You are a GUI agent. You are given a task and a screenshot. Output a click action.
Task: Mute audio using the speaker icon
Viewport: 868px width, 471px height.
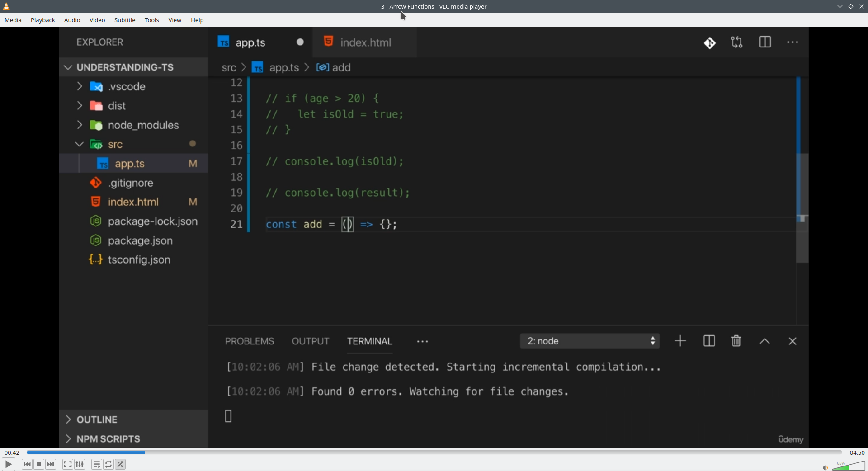click(x=825, y=467)
